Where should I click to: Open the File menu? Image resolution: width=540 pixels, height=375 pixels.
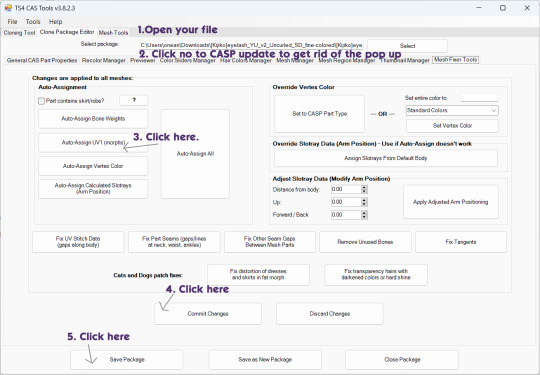pos(12,22)
